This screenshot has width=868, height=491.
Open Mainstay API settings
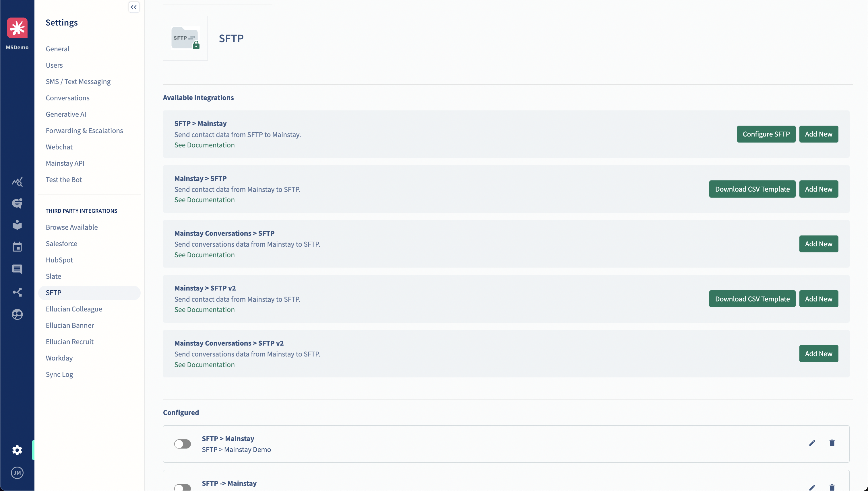(x=65, y=163)
